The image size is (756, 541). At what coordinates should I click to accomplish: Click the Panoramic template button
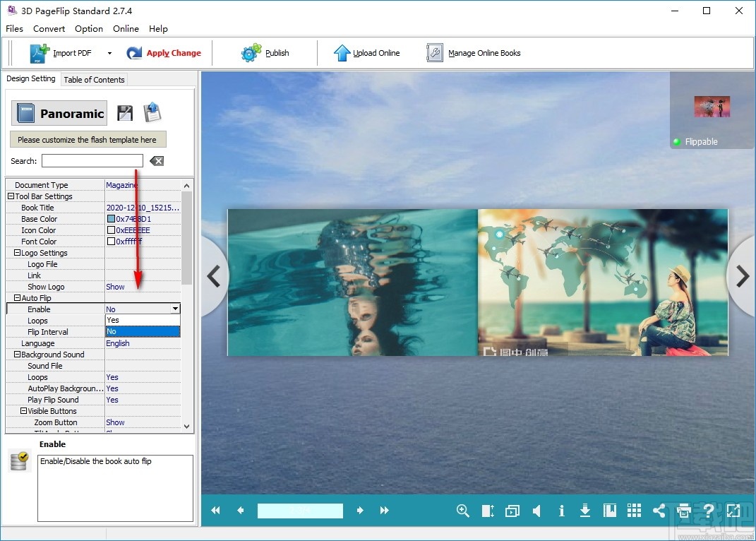click(59, 113)
